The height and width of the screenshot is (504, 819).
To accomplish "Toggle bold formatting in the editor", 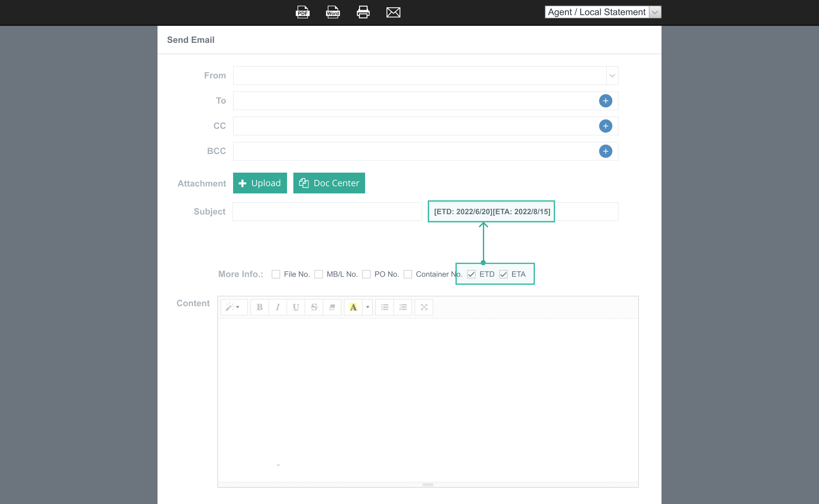I will (260, 307).
